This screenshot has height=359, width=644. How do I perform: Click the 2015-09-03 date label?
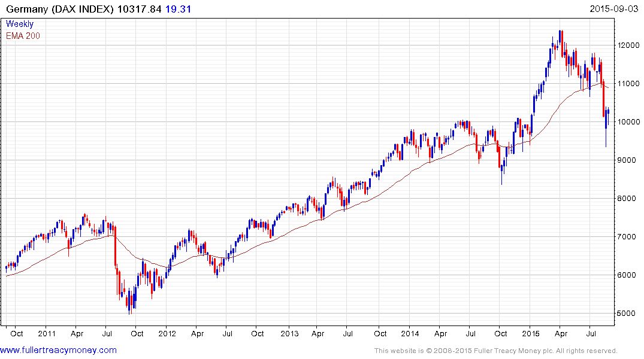(x=614, y=9)
